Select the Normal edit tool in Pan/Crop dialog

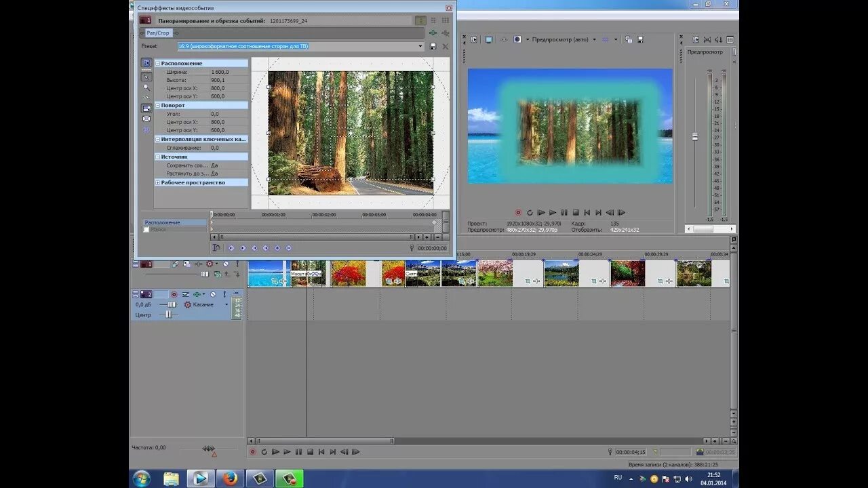click(x=146, y=77)
